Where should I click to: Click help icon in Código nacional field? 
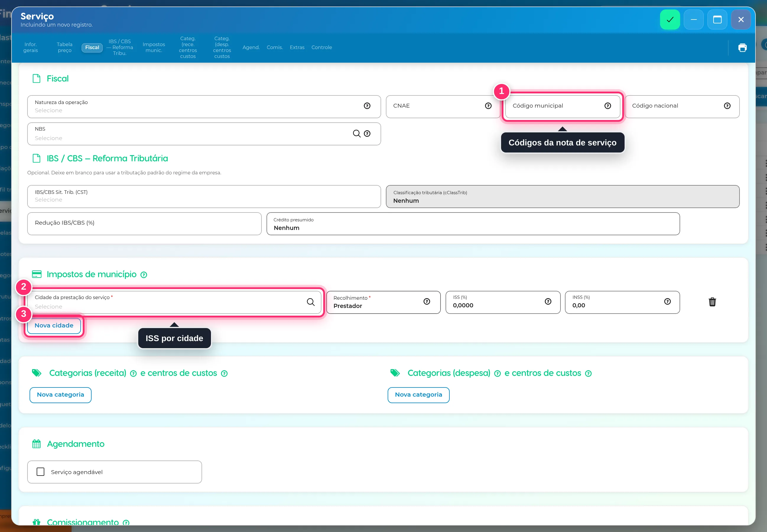coord(727,106)
